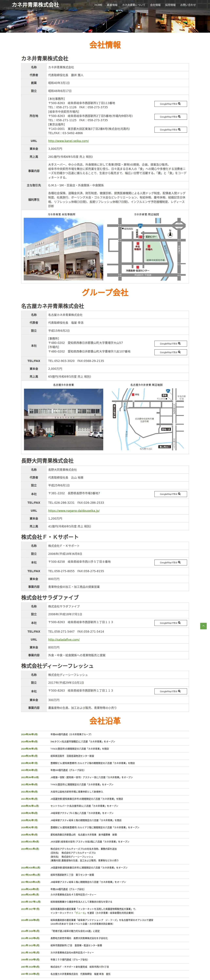
Task: Click 青果物全般の加工・加工商品の提案営業 cell
Action: click(117, 587)
